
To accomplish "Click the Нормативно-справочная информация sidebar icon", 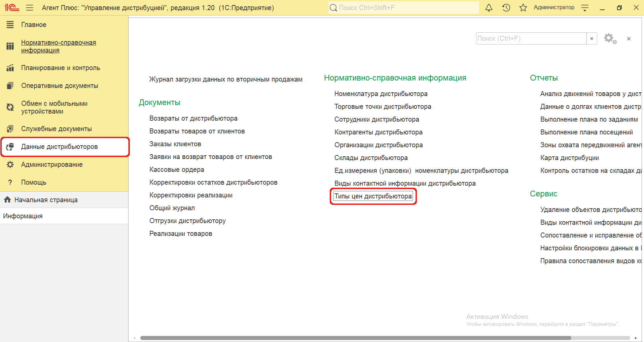I will point(10,46).
